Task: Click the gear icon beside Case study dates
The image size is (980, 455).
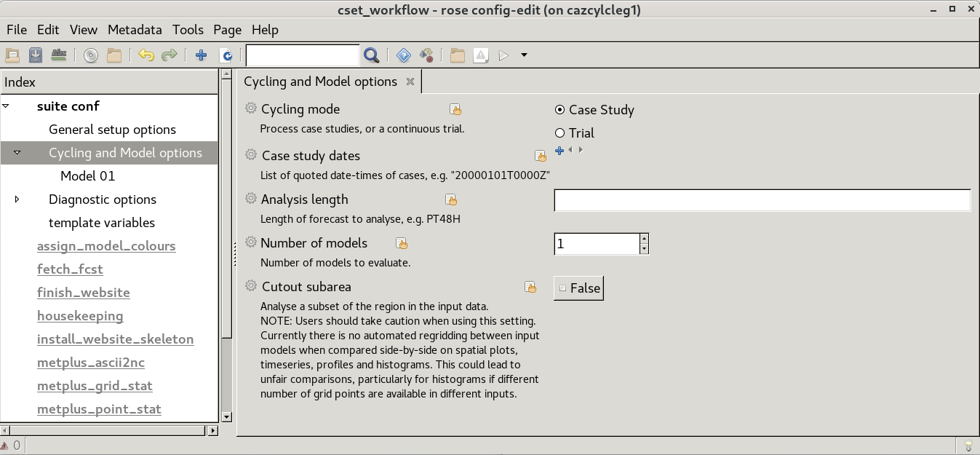Action: pos(251,155)
